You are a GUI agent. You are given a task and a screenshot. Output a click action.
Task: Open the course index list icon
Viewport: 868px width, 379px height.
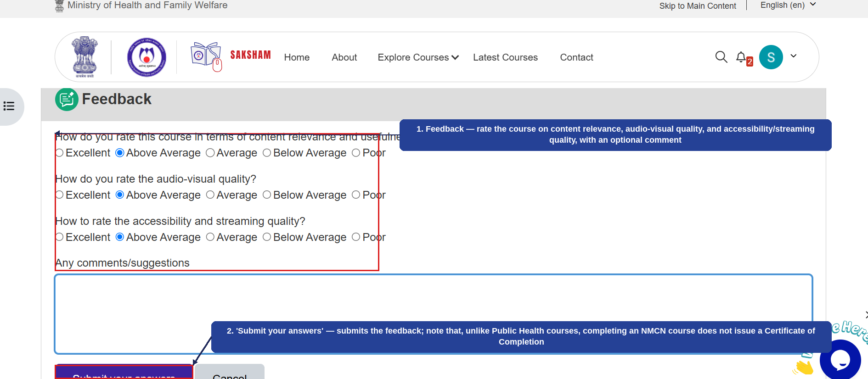coord(9,106)
